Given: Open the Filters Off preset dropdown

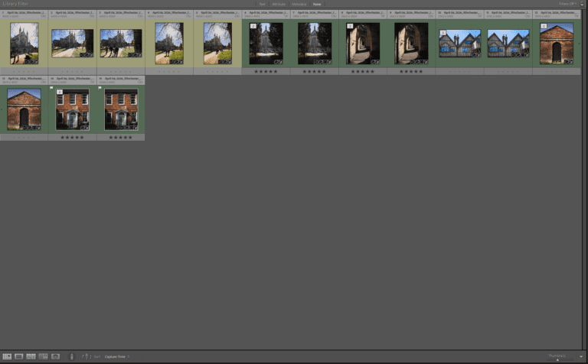Looking at the screenshot, I should (568, 4).
